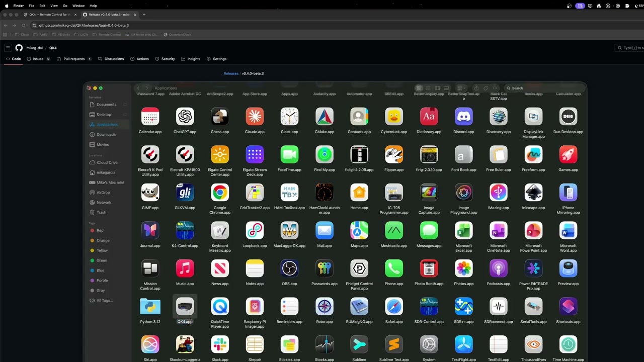Image resolution: width=644 pixels, height=362 pixels.
Task: Open the QK4.app icon in Finder
Action: click(x=185, y=306)
